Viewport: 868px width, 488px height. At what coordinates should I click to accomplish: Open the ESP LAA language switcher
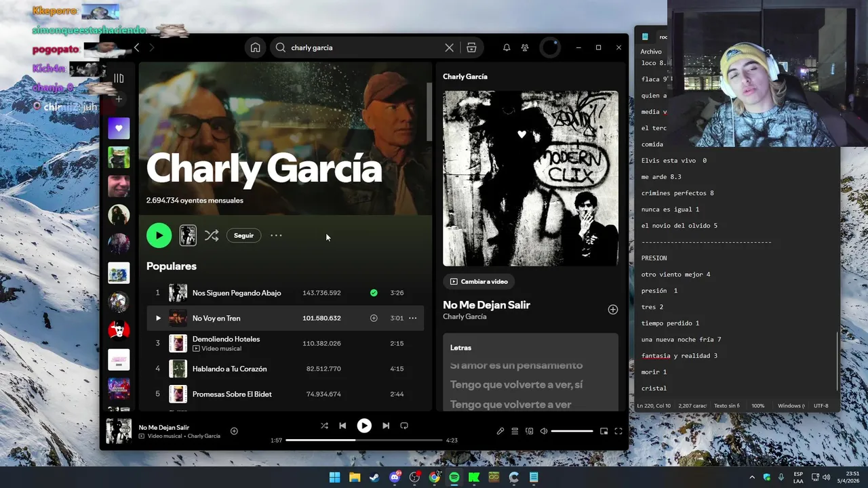click(798, 477)
